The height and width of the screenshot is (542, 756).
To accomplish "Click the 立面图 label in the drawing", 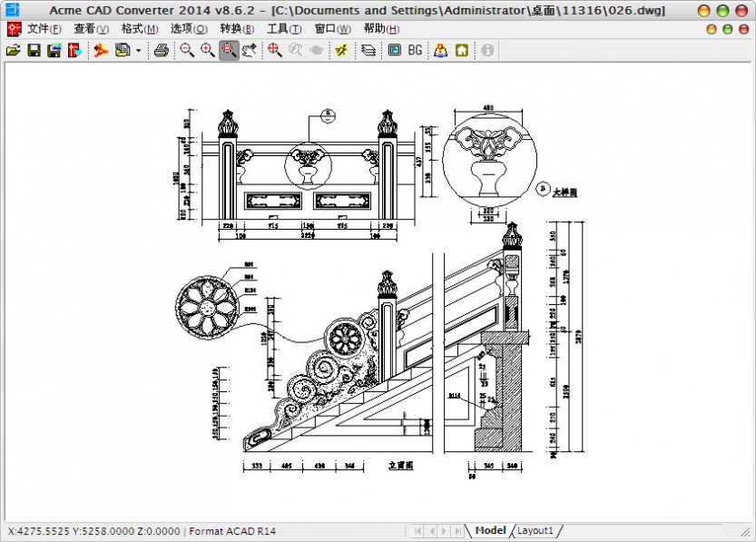I will click(x=400, y=466).
